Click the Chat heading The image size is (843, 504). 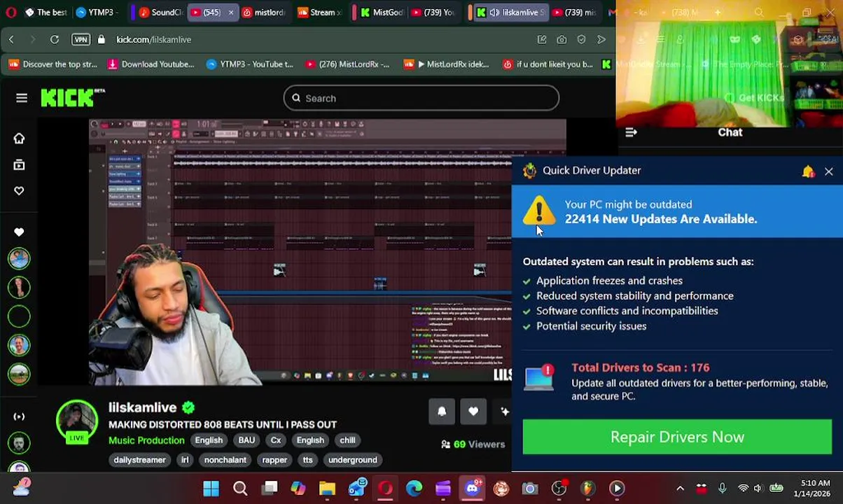coord(730,132)
